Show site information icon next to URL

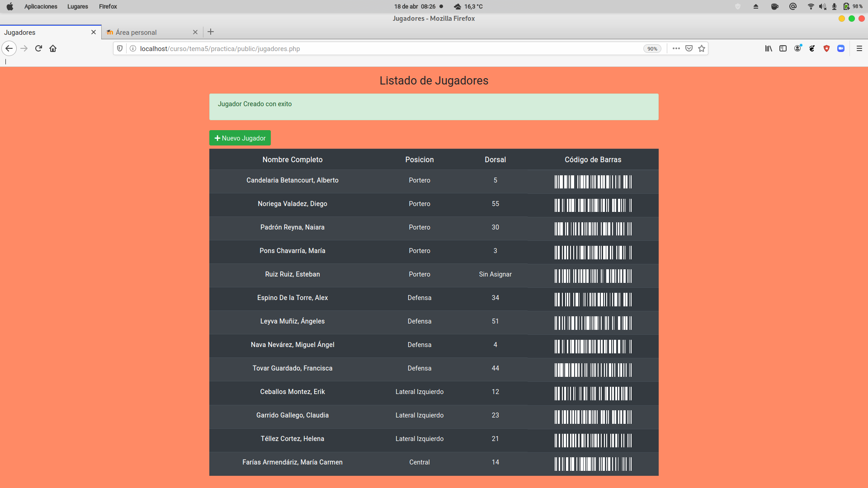(x=133, y=48)
